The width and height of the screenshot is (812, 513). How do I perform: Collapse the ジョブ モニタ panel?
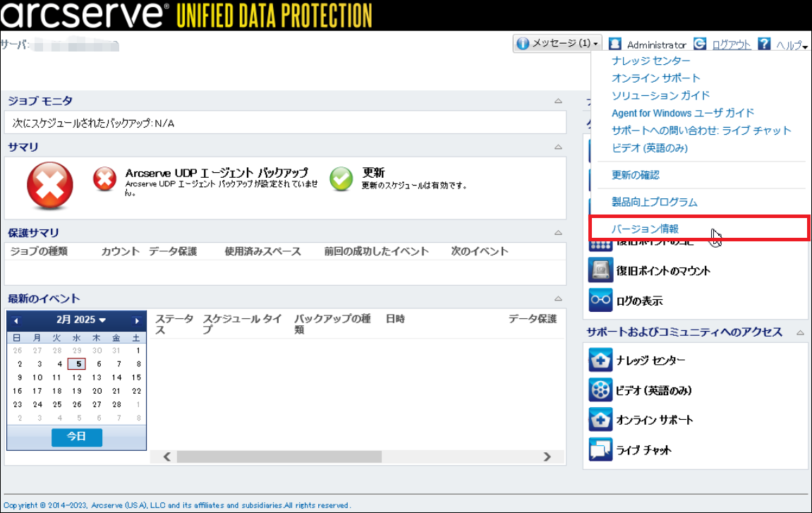click(x=558, y=101)
